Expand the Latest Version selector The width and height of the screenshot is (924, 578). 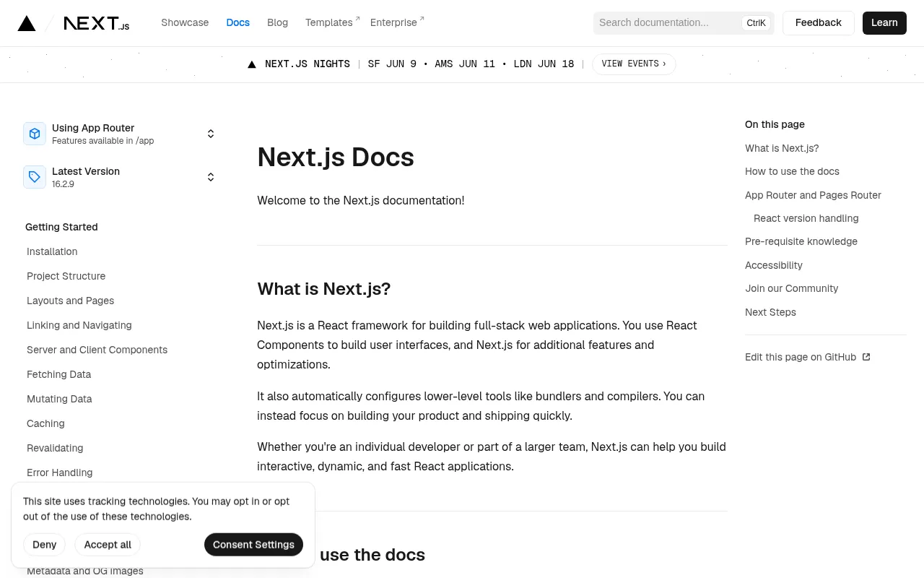[120, 177]
